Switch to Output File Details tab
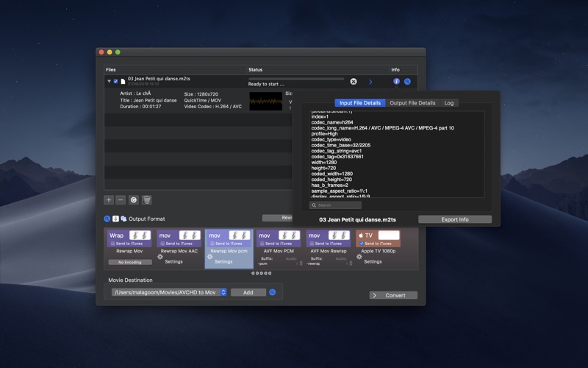 pos(412,103)
